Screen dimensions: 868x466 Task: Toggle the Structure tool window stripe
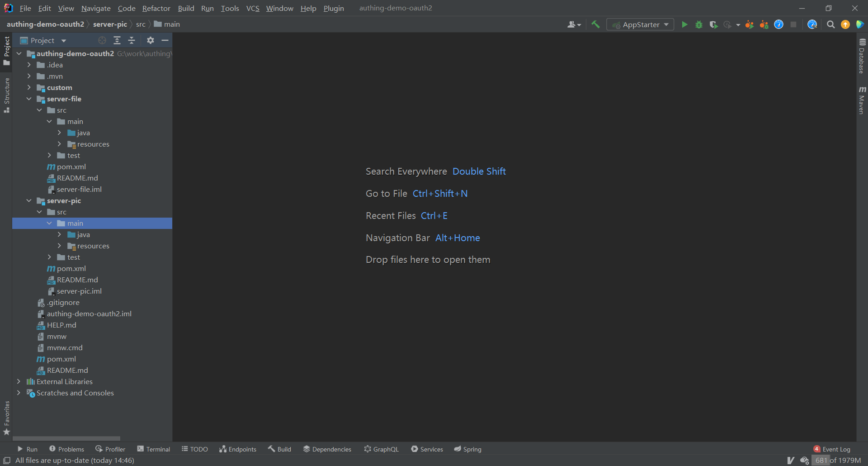[6, 95]
